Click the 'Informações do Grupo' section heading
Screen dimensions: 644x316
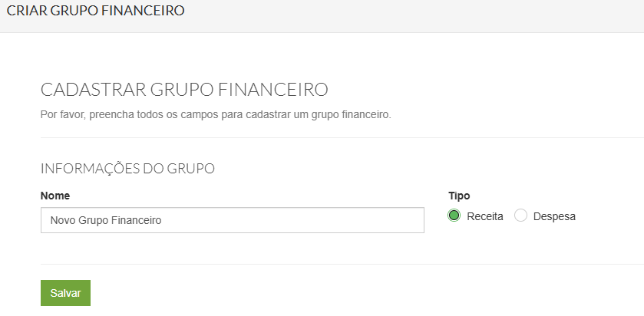pyautogui.click(x=127, y=168)
